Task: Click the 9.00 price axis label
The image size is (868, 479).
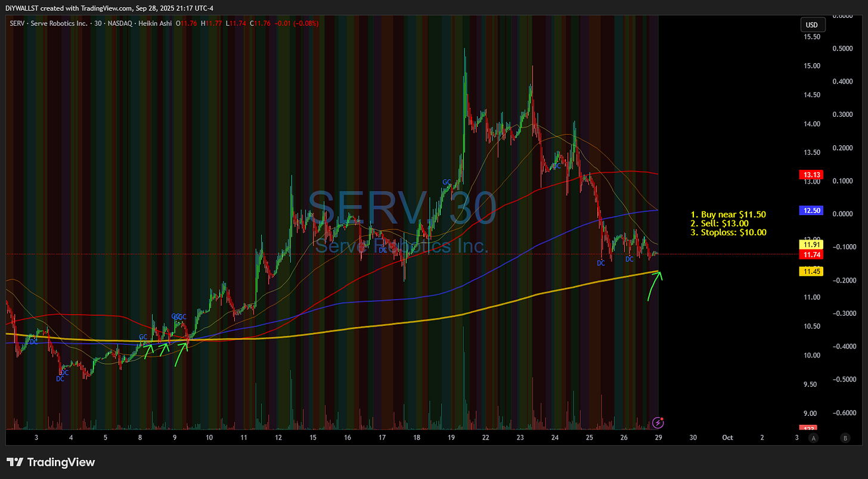Action: coord(811,413)
